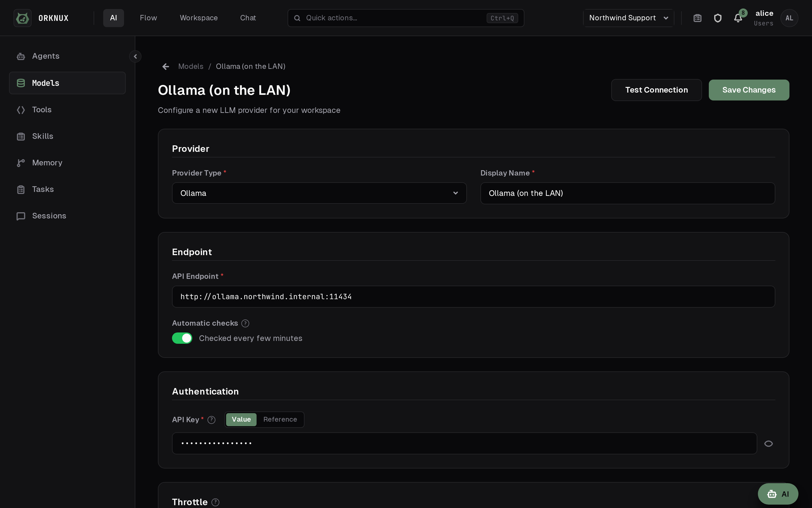
Task: Show help for Throttle section
Action: [x=215, y=502]
